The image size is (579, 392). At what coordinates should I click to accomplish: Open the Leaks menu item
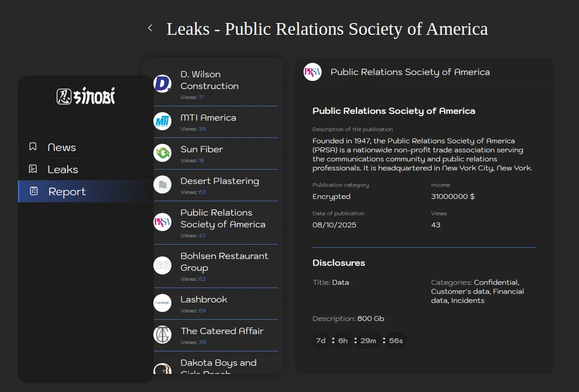(63, 170)
